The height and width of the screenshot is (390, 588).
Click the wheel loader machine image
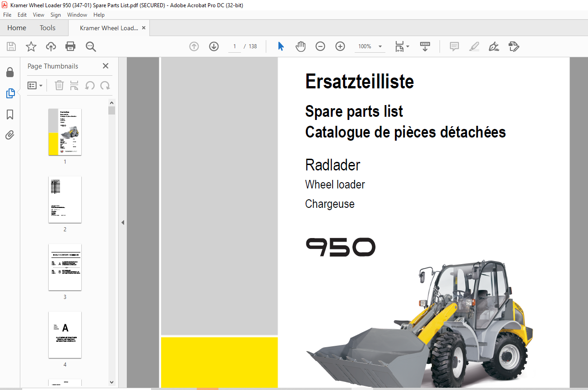click(x=420, y=324)
